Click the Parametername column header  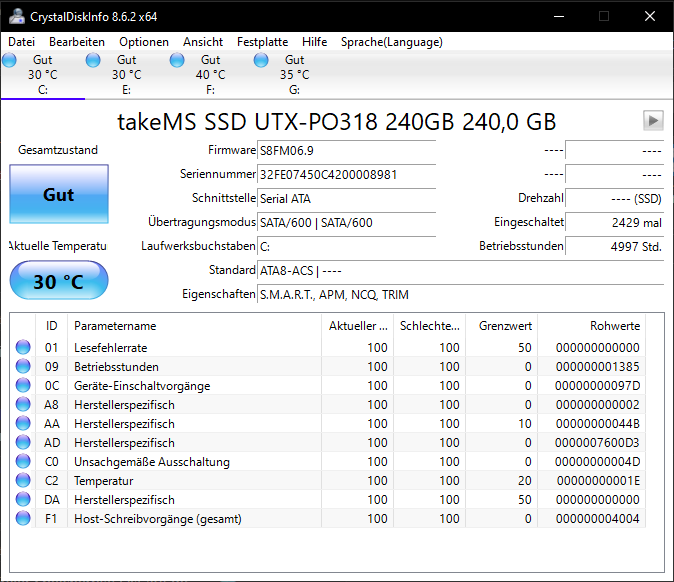click(x=194, y=326)
